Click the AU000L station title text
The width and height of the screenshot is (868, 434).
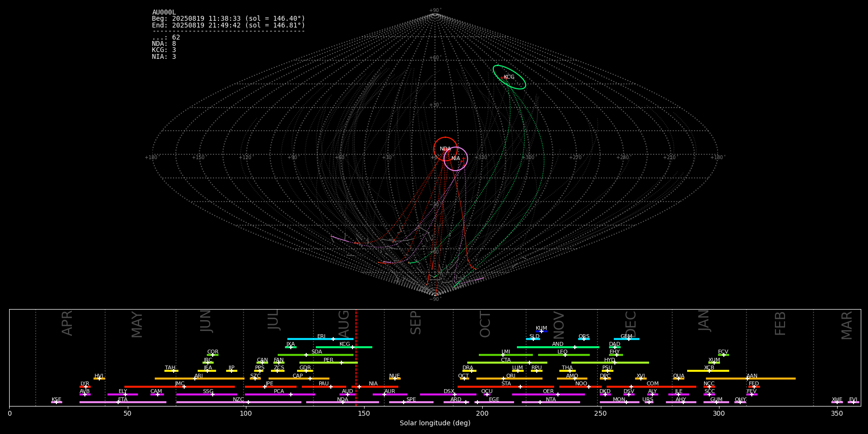coord(164,13)
